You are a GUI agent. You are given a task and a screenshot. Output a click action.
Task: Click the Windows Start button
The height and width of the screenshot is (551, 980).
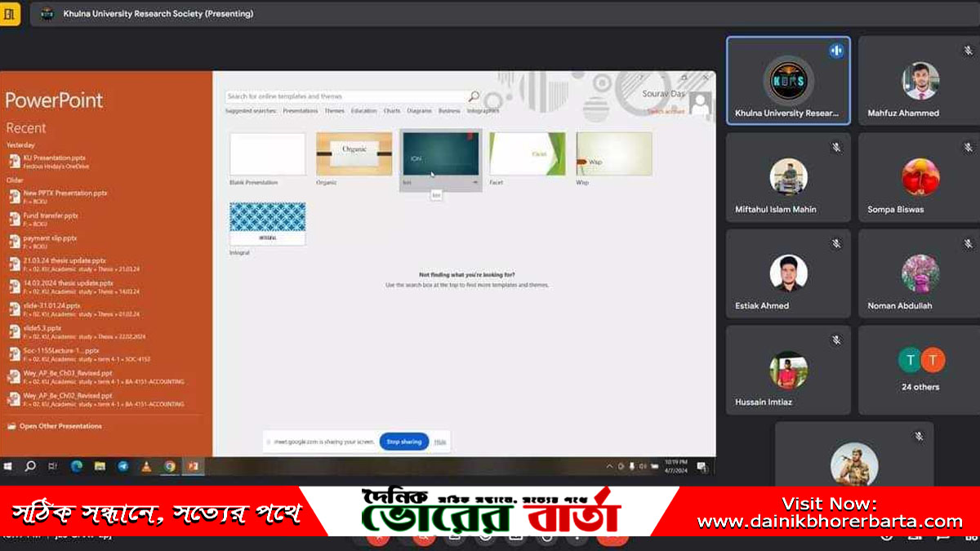point(8,466)
